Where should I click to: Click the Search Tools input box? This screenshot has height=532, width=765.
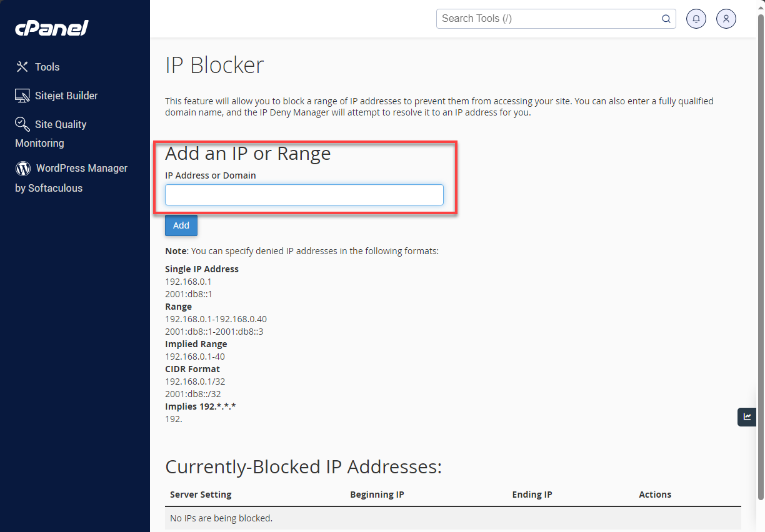tap(550, 19)
